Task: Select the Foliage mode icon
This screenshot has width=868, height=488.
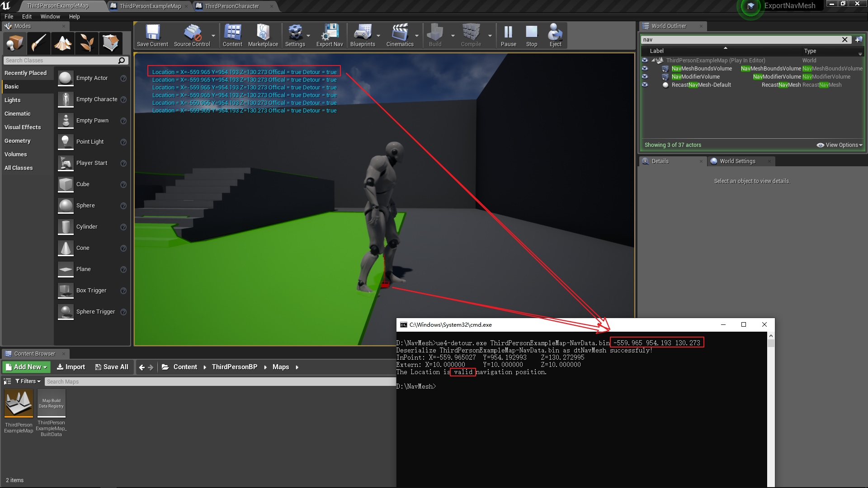Action: pyautogui.click(x=87, y=43)
